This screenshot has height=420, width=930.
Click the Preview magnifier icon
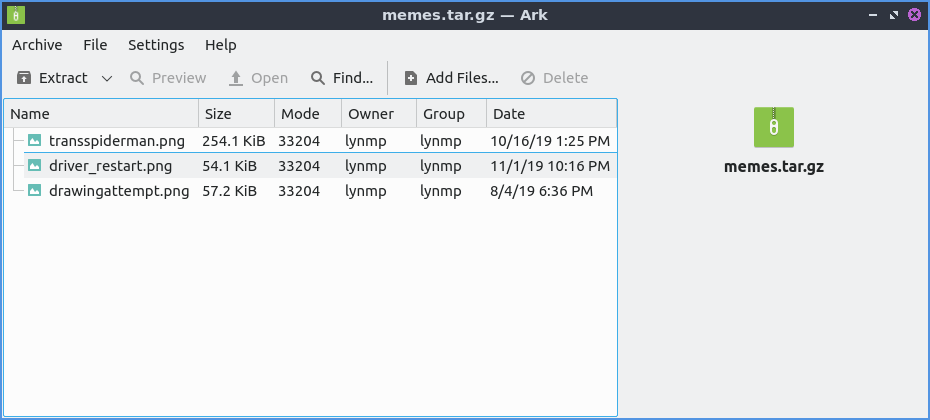click(x=137, y=78)
